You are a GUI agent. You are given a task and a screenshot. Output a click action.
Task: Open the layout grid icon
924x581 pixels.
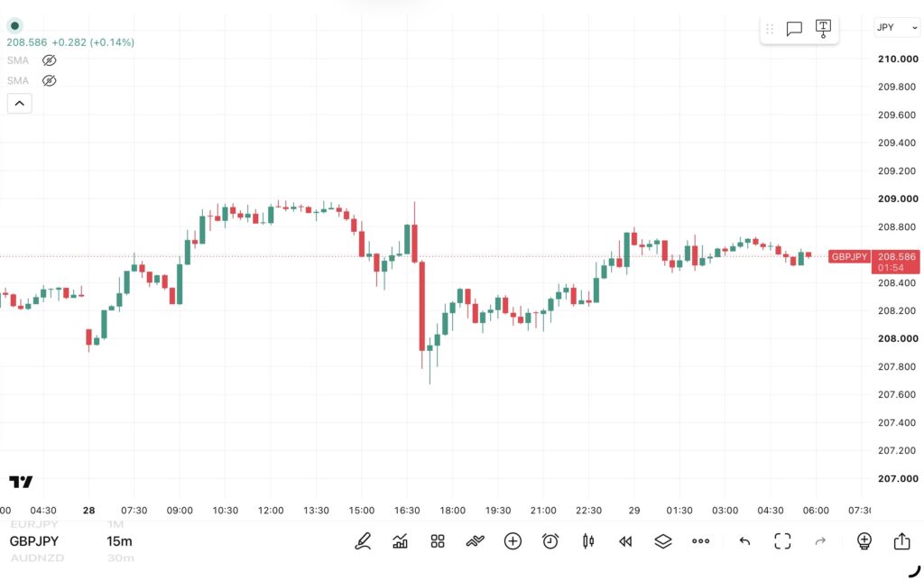pos(438,541)
